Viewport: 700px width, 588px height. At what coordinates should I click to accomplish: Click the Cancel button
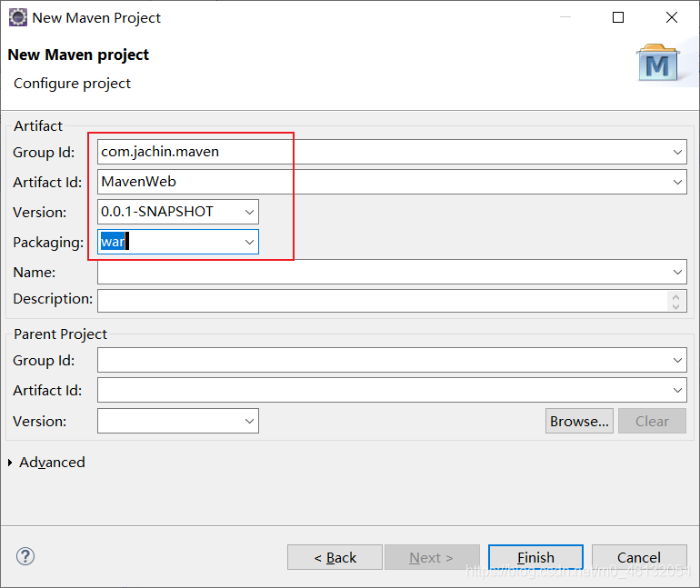pos(638,557)
